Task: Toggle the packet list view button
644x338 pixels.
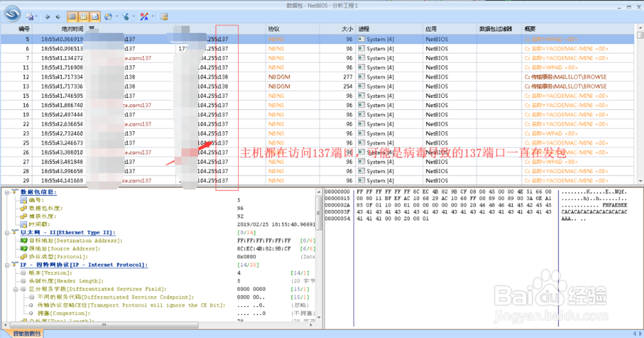Action: click(72, 17)
